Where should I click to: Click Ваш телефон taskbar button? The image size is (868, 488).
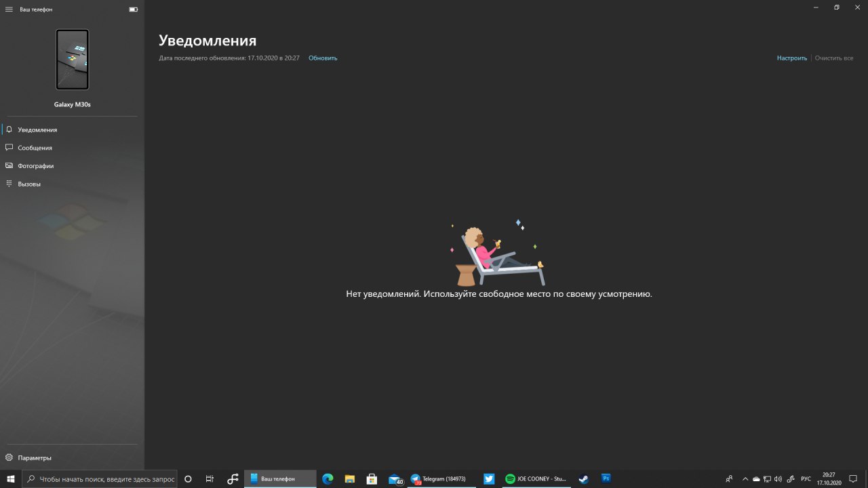point(280,479)
